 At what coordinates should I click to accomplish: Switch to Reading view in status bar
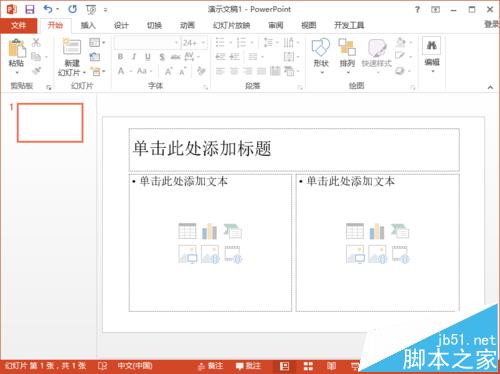[331, 366]
